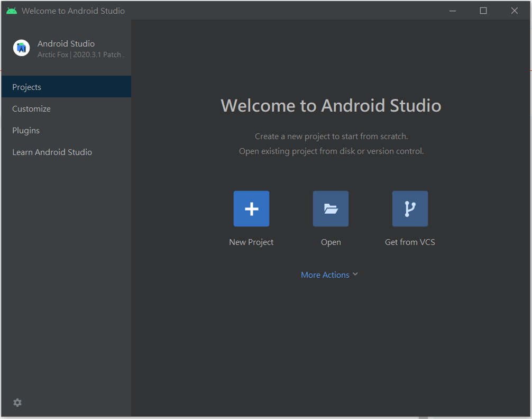Switch to the Customize tab
The width and height of the screenshot is (532, 419).
tap(66, 108)
